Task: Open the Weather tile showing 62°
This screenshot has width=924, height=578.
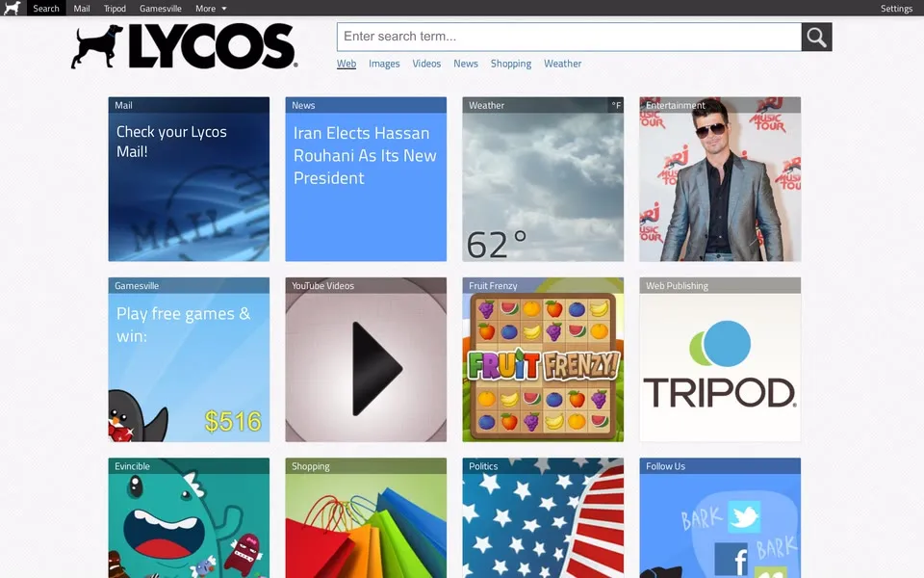Action: tap(543, 179)
